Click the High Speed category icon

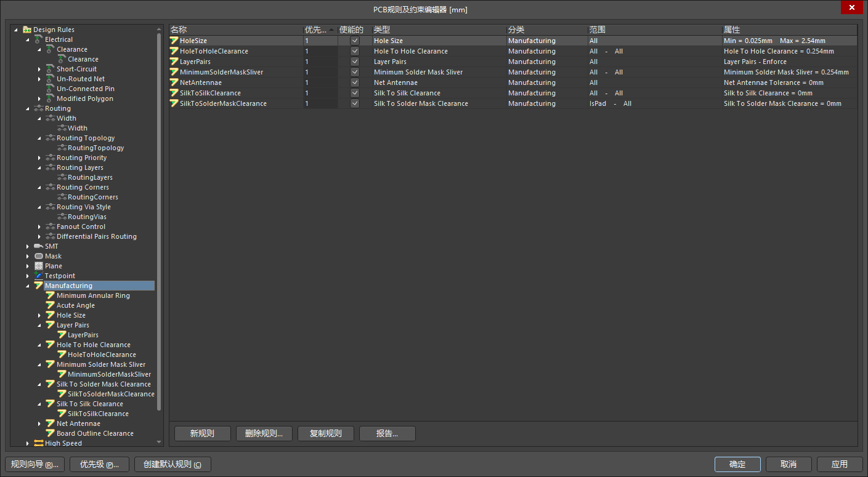[39, 443]
